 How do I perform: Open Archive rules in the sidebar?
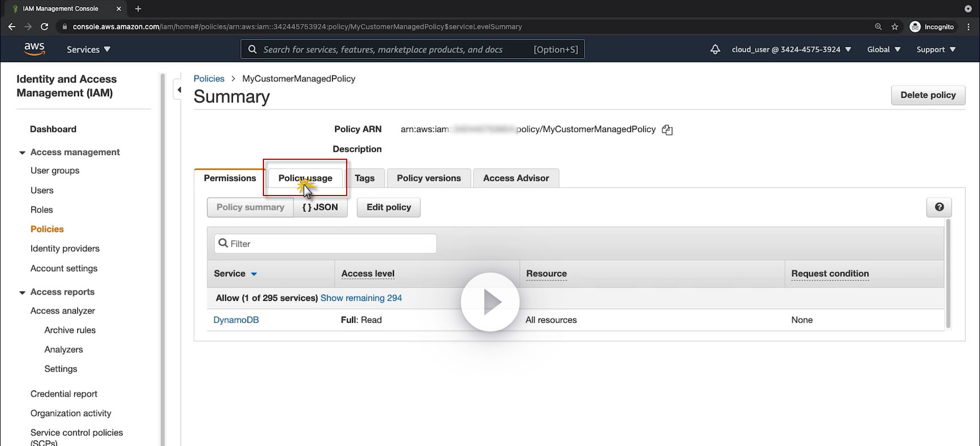[70, 330]
